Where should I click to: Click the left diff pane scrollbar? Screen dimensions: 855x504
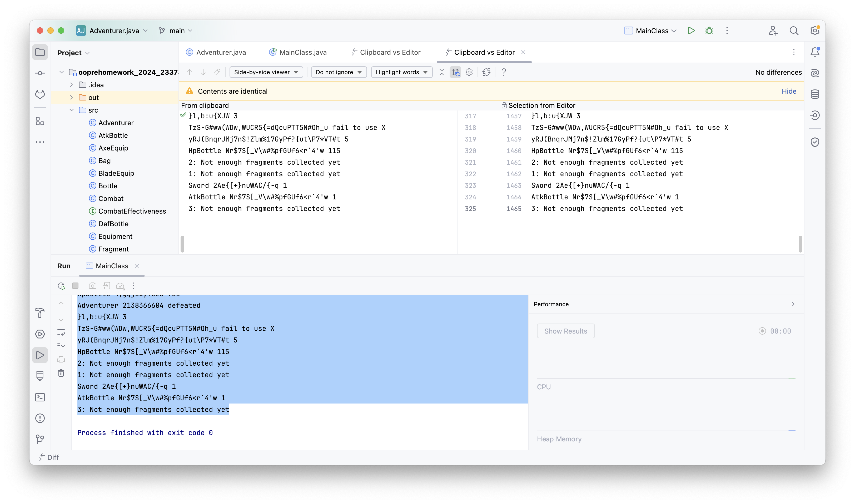click(182, 244)
